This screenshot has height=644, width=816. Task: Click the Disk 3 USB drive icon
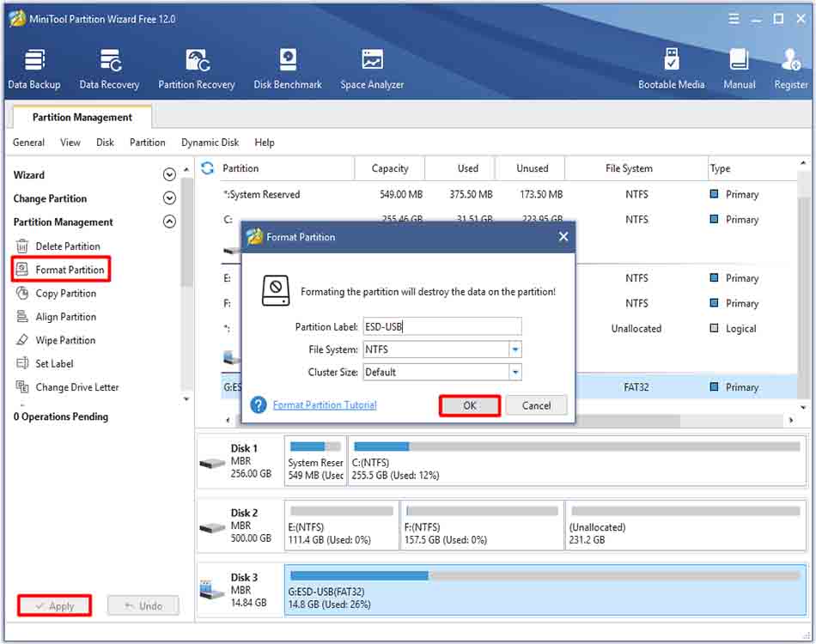pyautogui.click(x=211, y=590)
